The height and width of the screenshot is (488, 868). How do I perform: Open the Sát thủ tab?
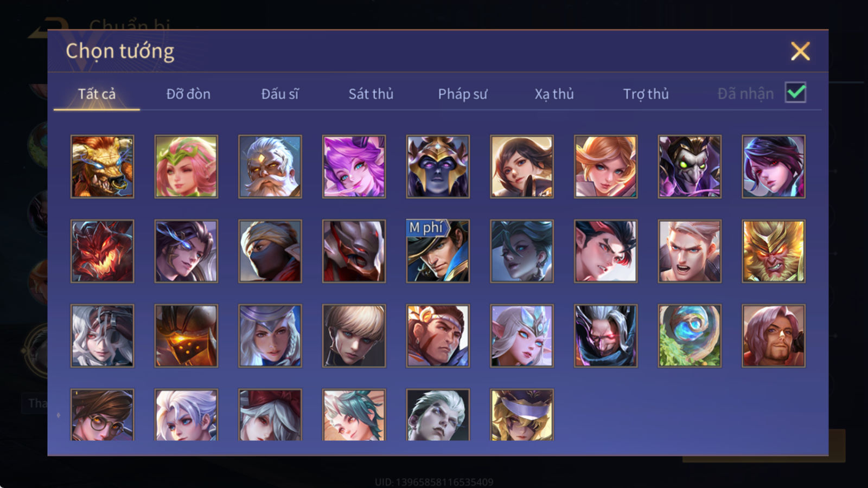[371, 94]
